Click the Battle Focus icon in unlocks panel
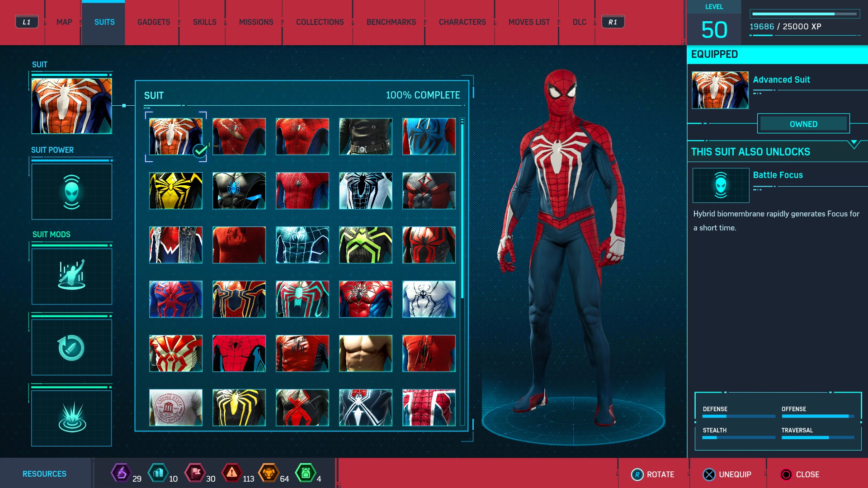The image size is (868, 488). tap(721, 185)
